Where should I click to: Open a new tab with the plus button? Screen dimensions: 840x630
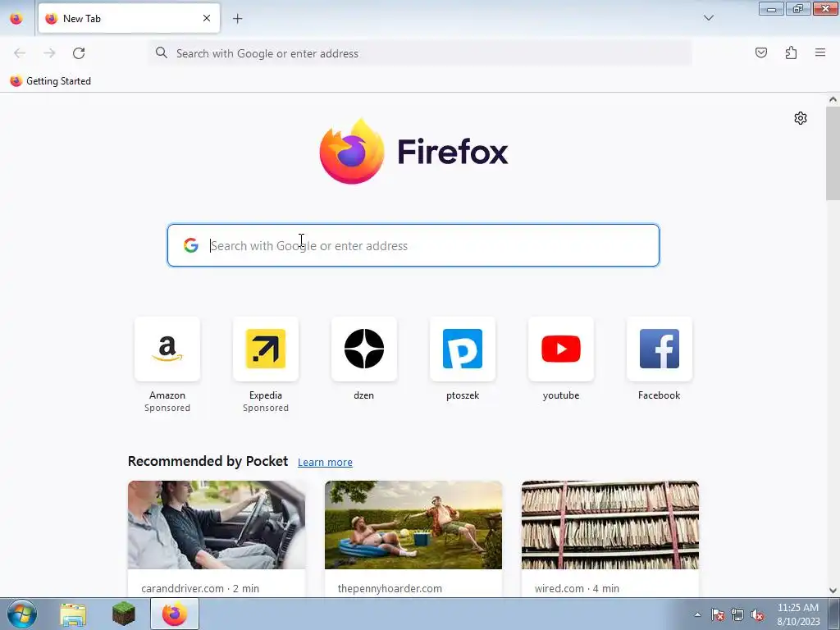[x=237, y=19]
